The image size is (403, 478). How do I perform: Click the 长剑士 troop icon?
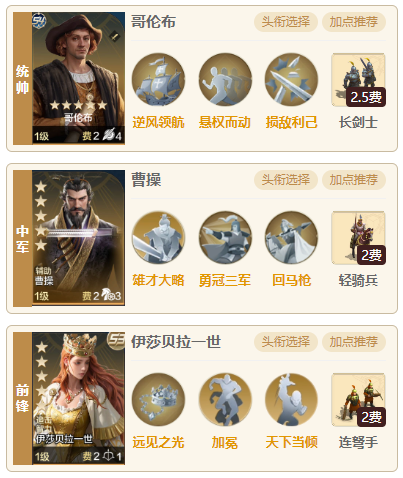point(358,80)
